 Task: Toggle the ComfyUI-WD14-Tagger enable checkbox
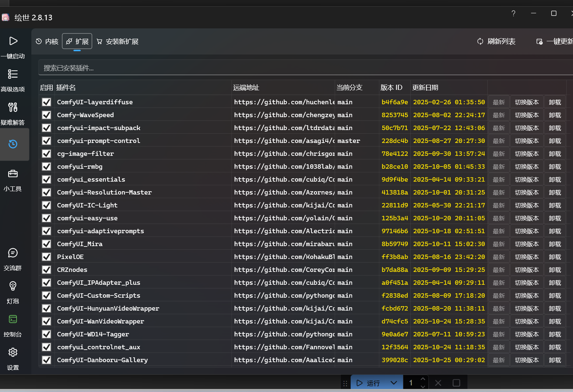(x=46, y=334)
